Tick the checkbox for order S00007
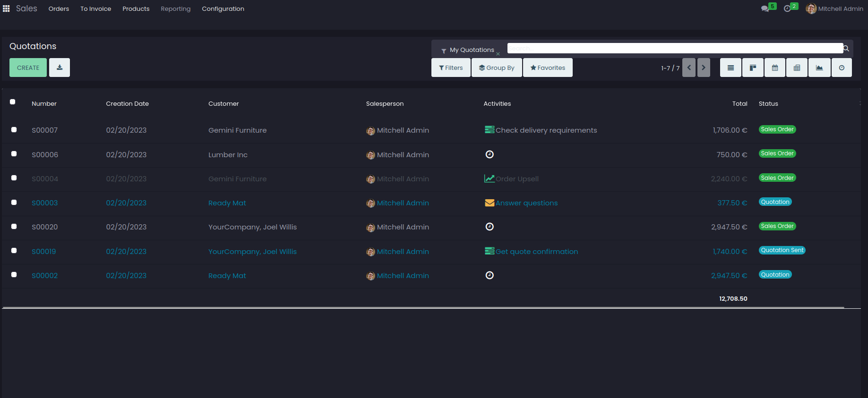Image resolution: width=868 pixels, height=398 pixels. [x=14, y=130]
